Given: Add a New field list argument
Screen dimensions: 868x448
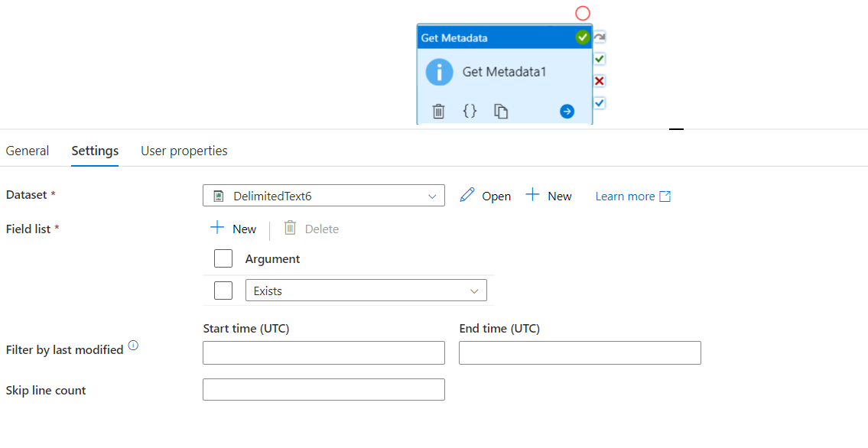Looking at the screenshot, I should 233,229.
